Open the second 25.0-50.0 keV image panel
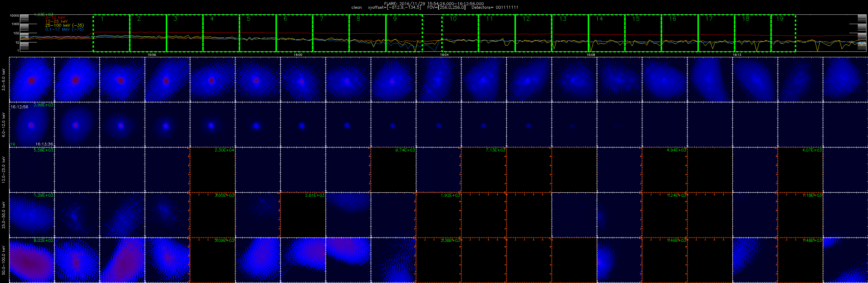 77,215
